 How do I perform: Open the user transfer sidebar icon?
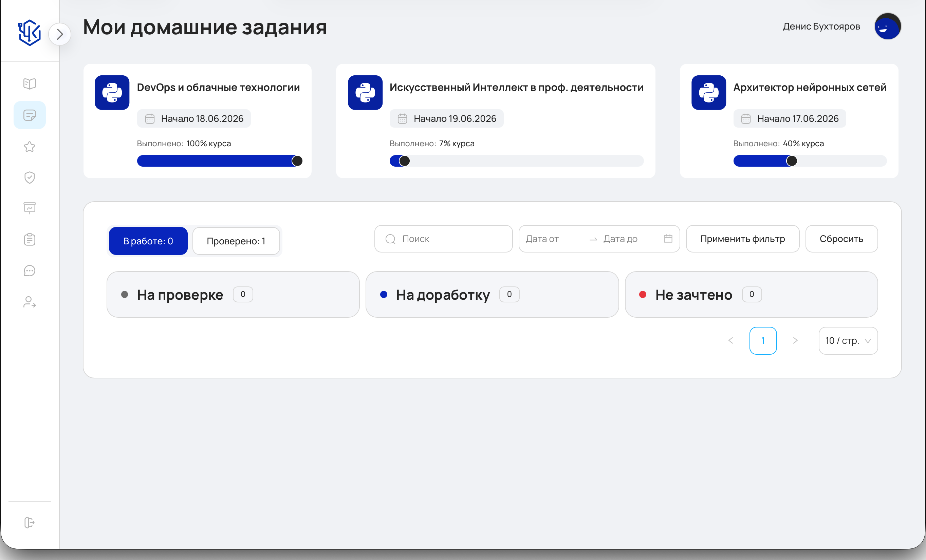29,302
